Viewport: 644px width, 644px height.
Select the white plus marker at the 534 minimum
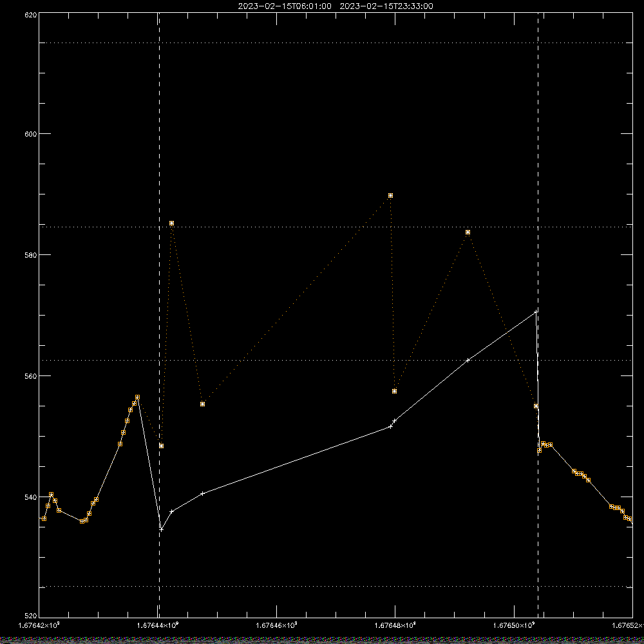pos(162,529)
